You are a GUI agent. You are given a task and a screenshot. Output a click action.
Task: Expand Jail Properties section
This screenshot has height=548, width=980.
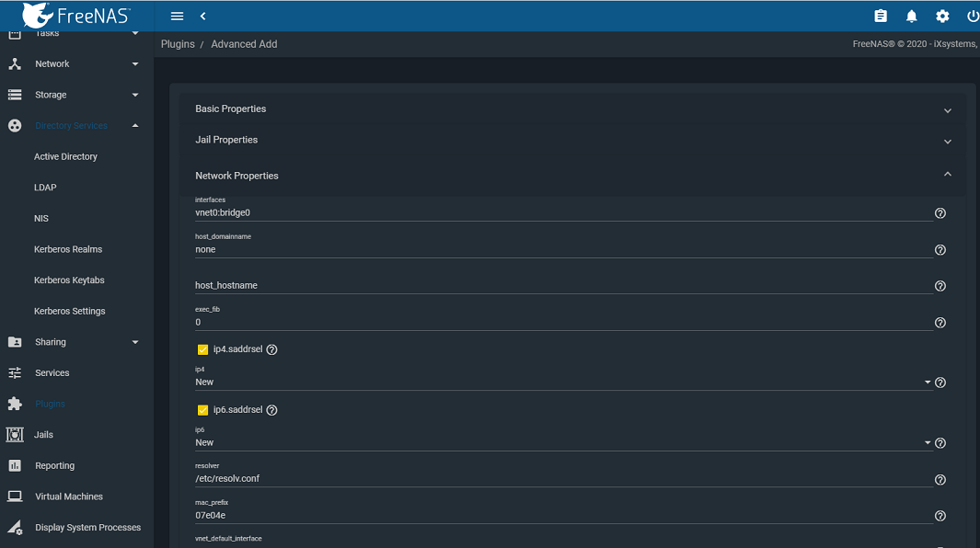click(x=572, y=140)
